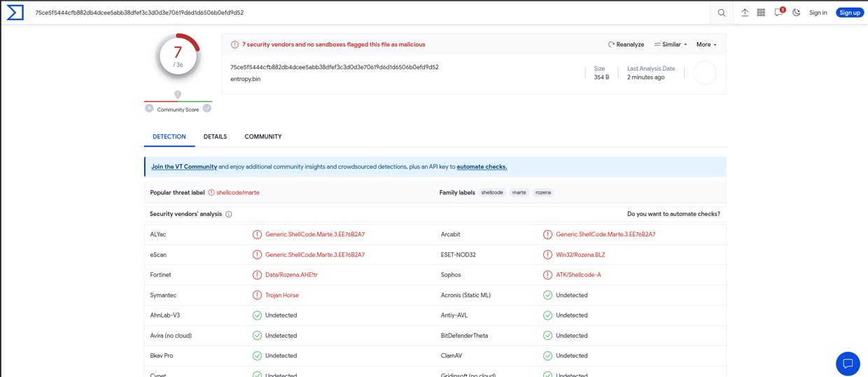Switch to the DETECTION tab
868x377 pixels.
coord(169,136)
